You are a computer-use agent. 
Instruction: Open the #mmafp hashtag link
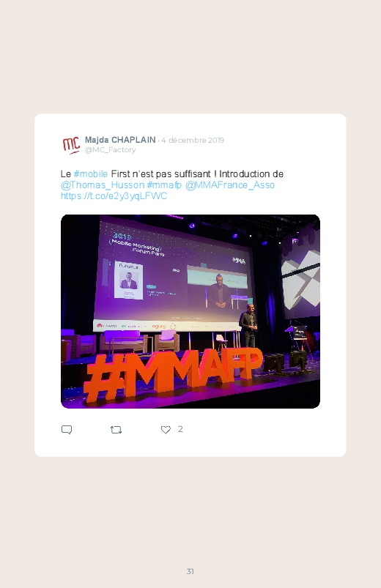pyautogui.click(x=164, y=185)
